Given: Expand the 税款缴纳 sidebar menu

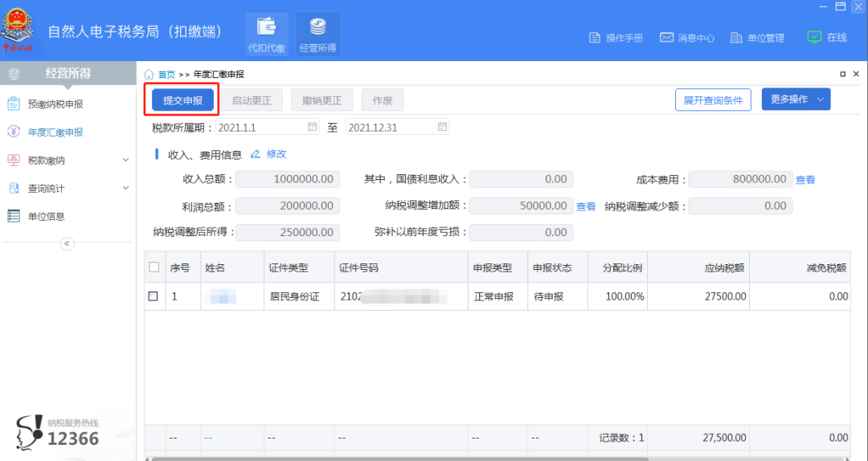Looking at the screenshot, I should click(125, 160).
